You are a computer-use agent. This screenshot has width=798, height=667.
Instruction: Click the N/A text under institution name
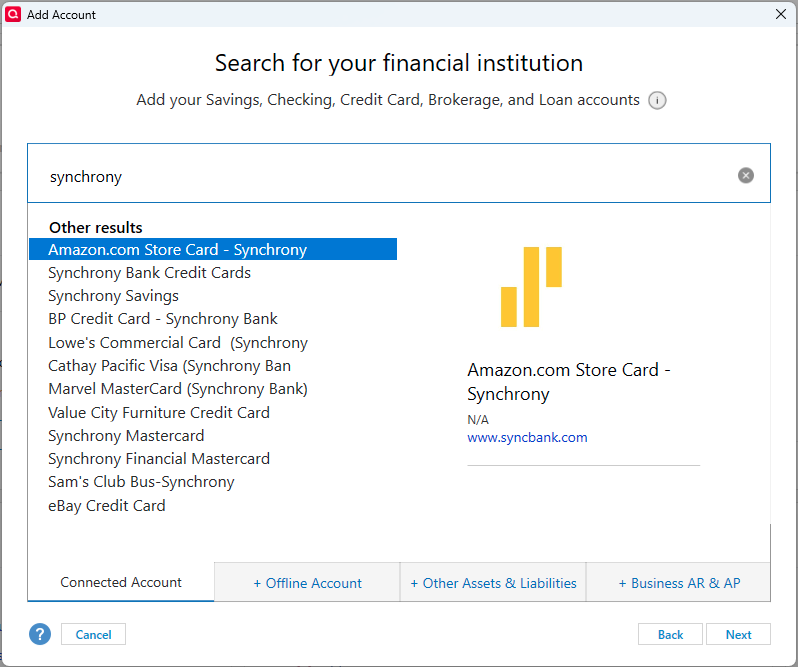click(x=478, y=420)
